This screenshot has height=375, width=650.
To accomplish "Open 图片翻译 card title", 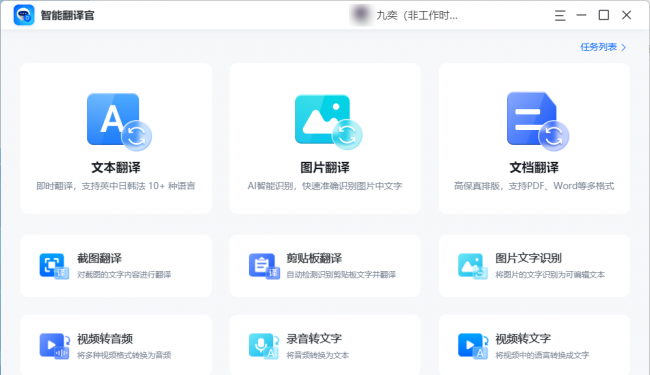I will pos(325,167).
